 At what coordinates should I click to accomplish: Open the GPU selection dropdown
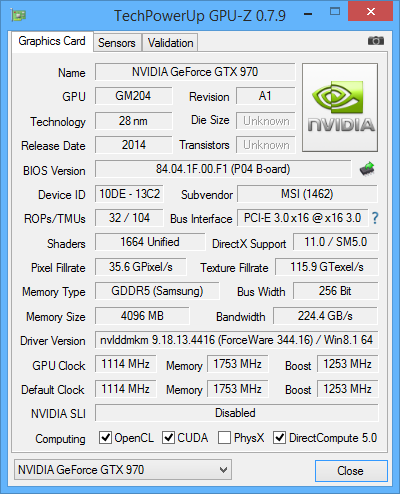pyautogui.click(x=123, y=470)
